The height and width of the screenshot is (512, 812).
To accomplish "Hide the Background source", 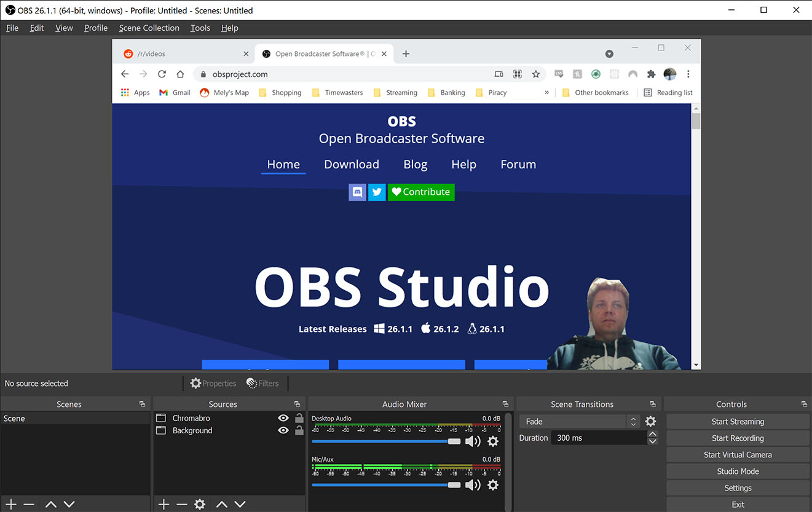I will click(x=283, y=430).
